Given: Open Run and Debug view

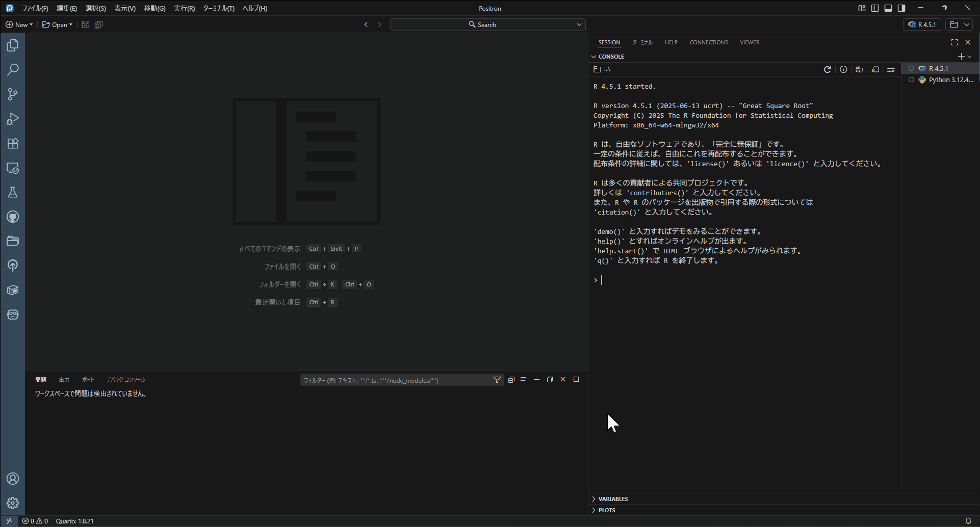Looking at the screenshot, I should (13, 119).
